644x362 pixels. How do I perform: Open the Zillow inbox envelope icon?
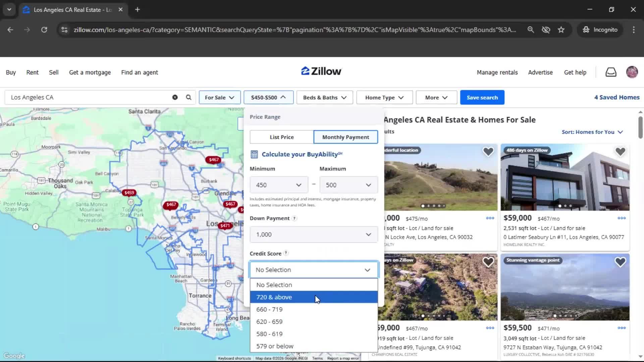pos(611,72)
